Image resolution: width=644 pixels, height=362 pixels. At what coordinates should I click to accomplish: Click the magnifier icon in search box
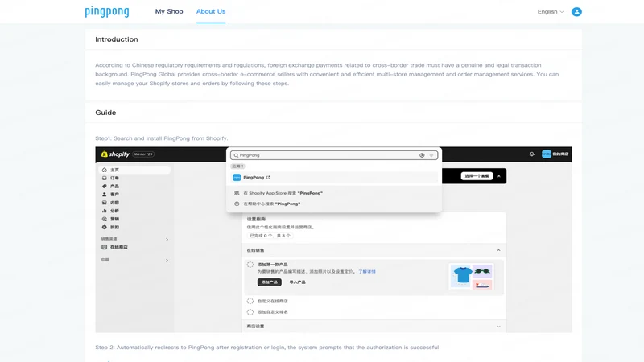(x=236, y=155)
